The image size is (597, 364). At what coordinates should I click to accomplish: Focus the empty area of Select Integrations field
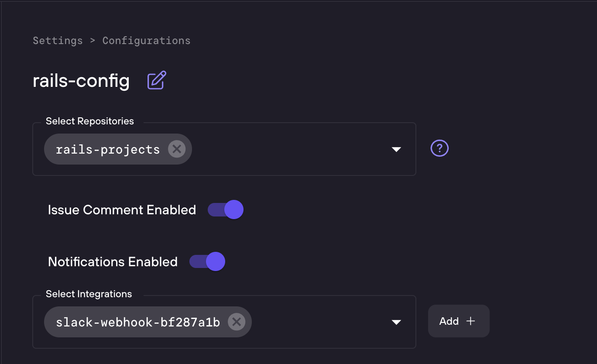(x=319, y=322)
